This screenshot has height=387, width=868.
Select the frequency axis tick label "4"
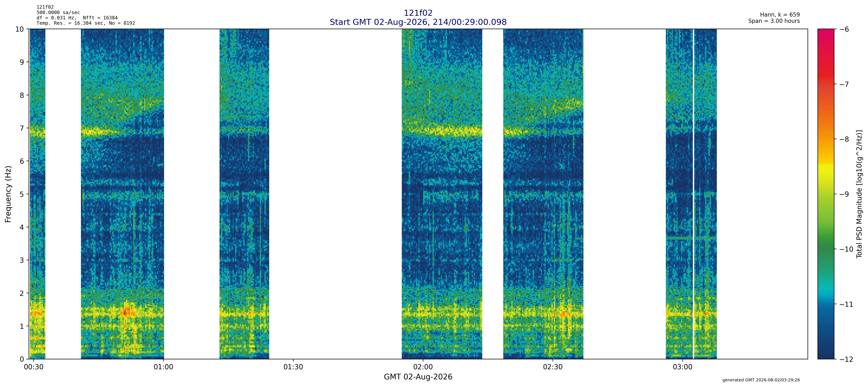[22, 227]
